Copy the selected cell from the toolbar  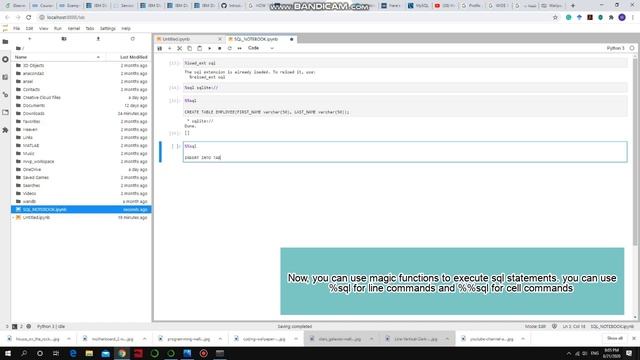(x=189, y=48)
